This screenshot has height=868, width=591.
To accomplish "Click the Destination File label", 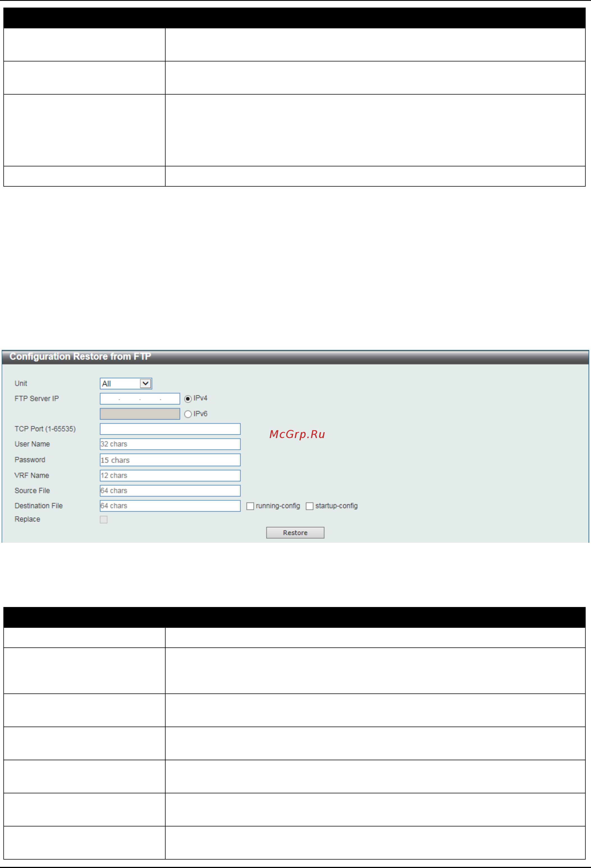I will click(38, 506).
